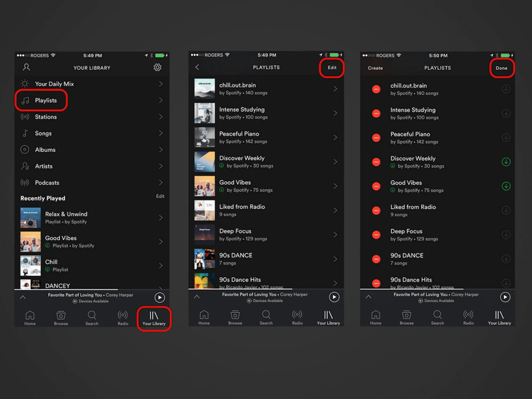Tap the Songs music note icon

point(25,133)
